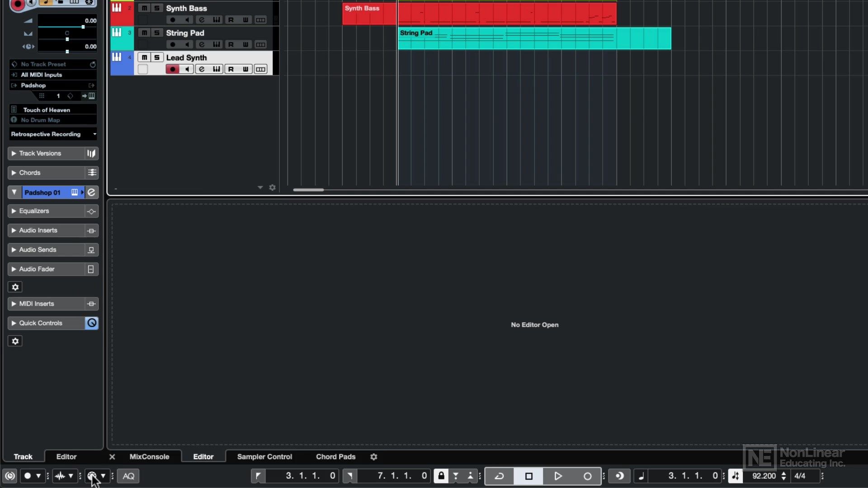The height and width of the screenshot is (488, 868).
Task: Toggle the punch points lock icon
Action: [441, 476]
